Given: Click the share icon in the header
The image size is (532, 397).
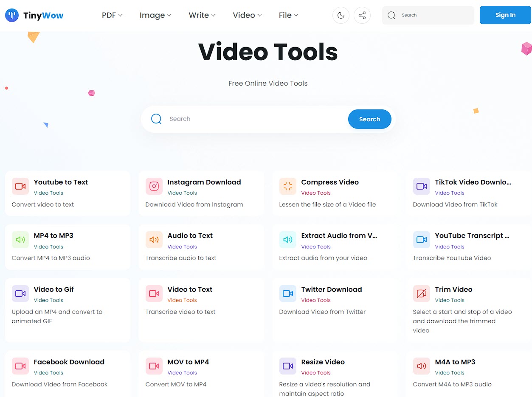Looking at the screenshot, I should [x=362, y=15].
